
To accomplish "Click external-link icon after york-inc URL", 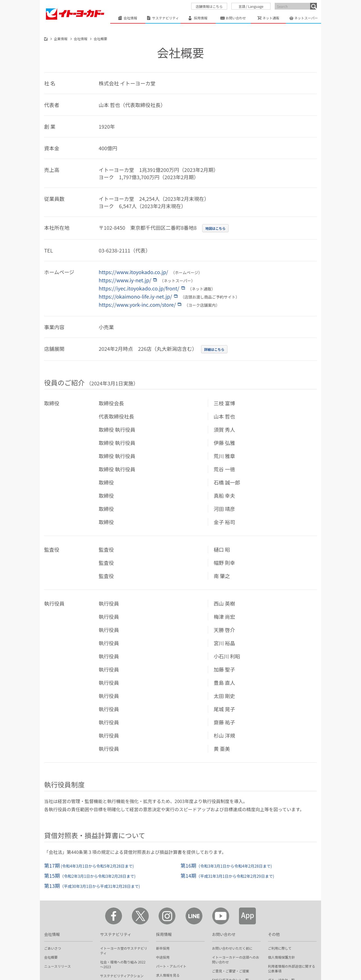I will pos(179,304).
